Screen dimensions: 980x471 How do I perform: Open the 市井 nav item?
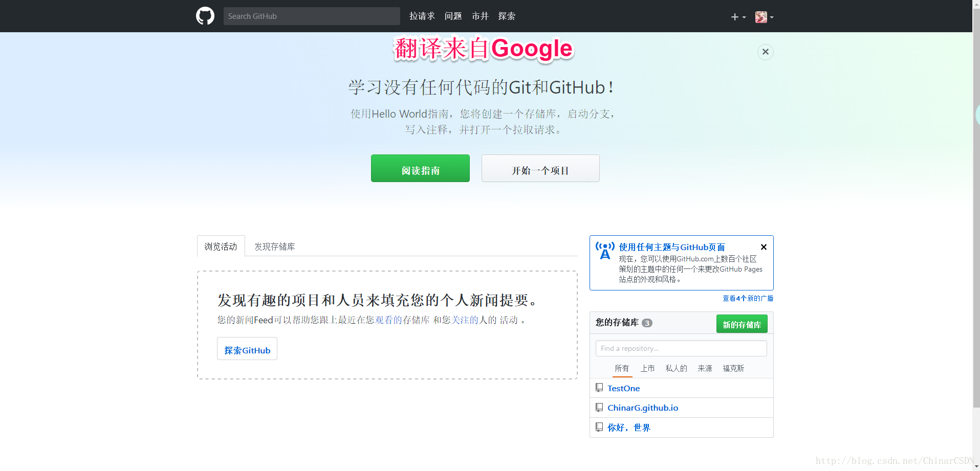[x=481, y=16]
